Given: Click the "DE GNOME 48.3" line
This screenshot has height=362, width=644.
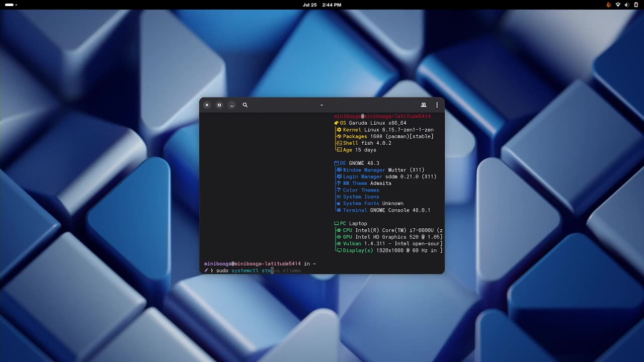Looking at the screenshot, I should click(357, 163).
